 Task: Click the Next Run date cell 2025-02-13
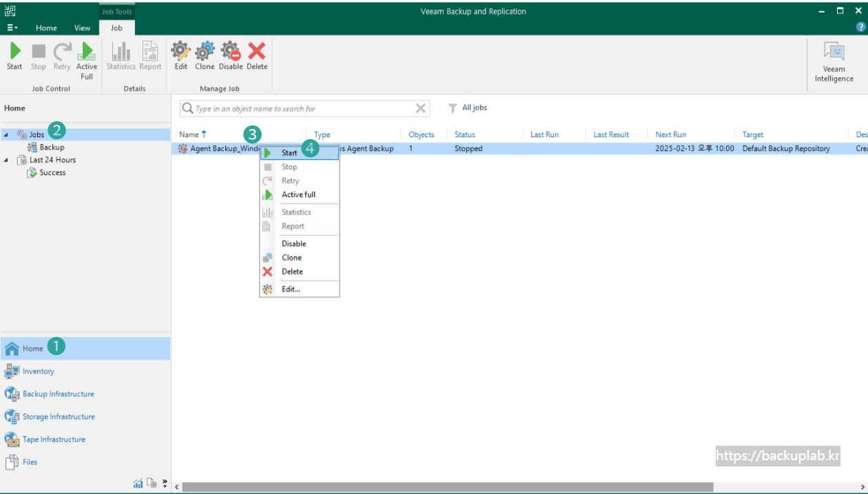694,149
